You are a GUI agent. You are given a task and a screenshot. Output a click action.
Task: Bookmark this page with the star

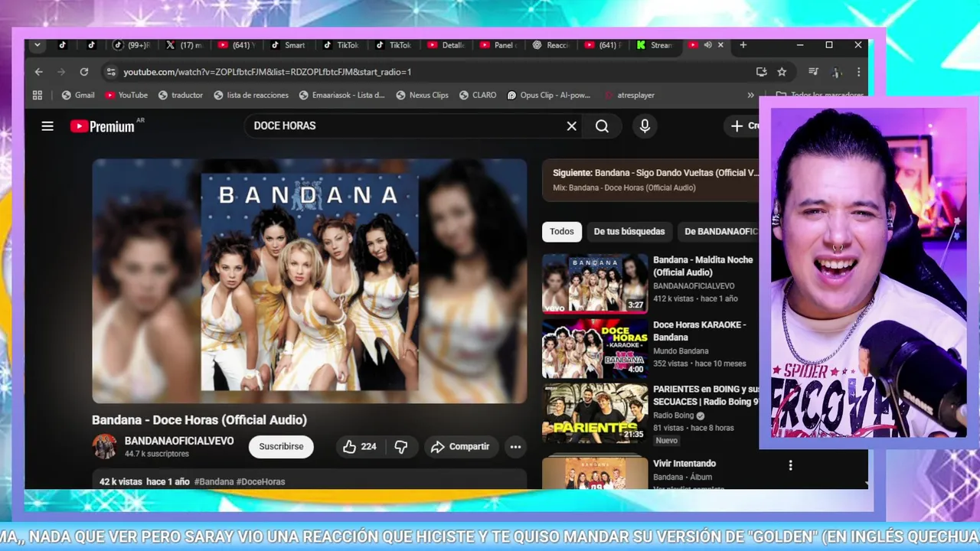782,72
